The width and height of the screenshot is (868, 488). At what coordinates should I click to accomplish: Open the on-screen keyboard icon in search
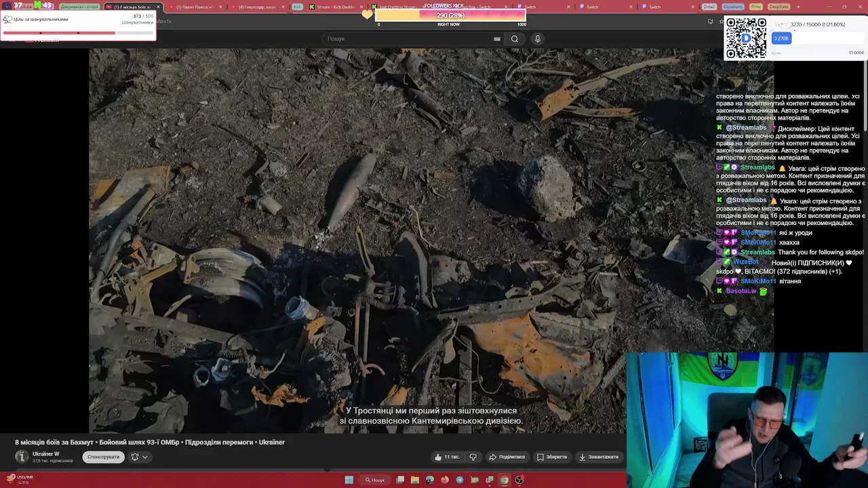pos(497,39)
